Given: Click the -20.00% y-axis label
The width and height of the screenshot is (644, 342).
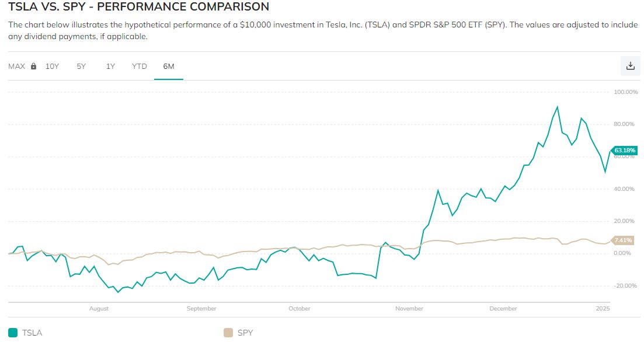Looking at the screenshot, I should [626, 286].
